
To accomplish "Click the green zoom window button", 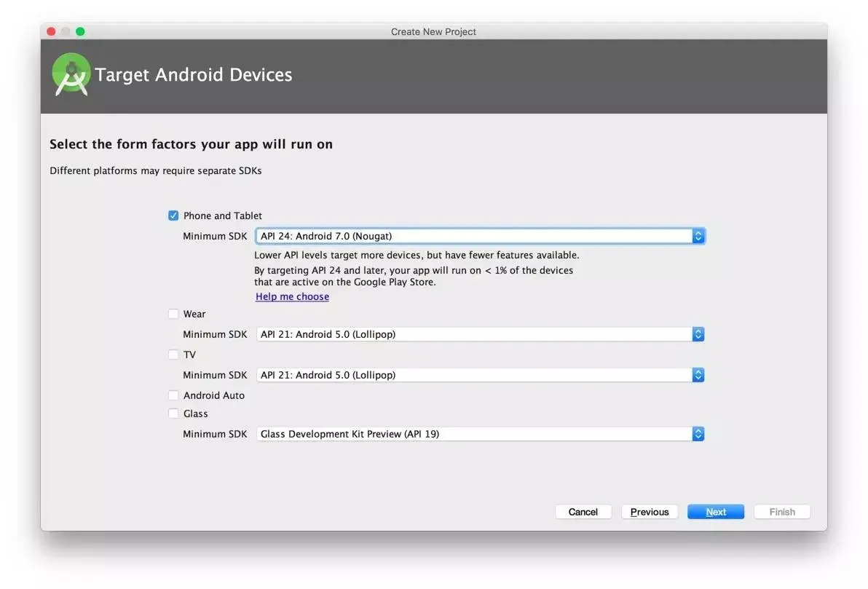I will pos(80,31).
